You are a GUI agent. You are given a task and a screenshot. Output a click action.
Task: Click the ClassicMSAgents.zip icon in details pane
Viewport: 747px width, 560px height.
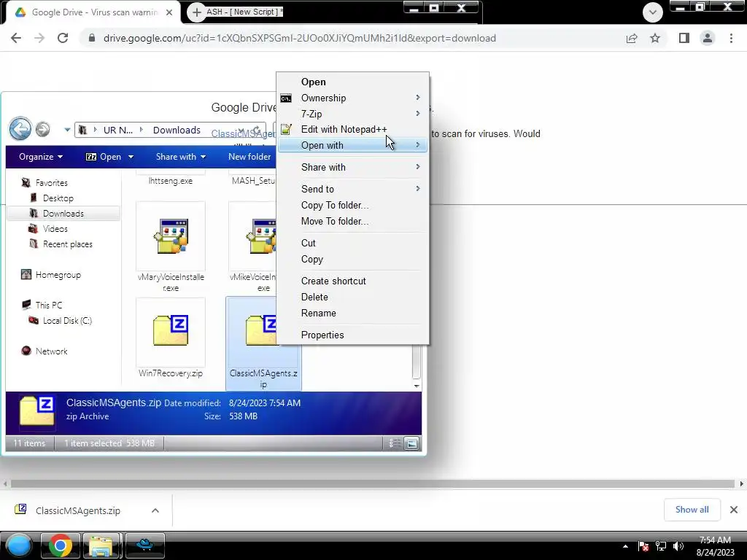tap(36, 411)
